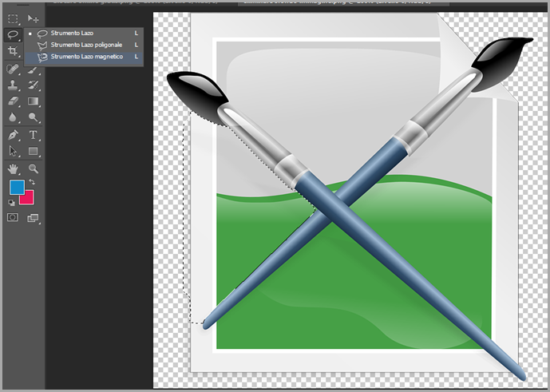Select the Hand tool
Viewport: 550px width, 392px height.
click(x=13, y=168)
